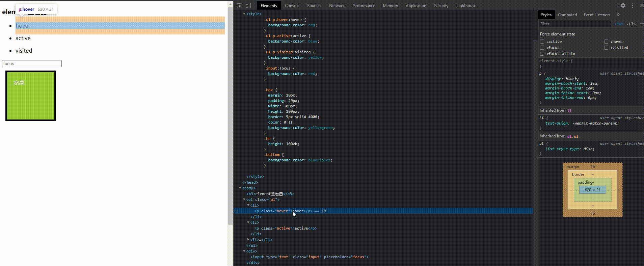The image size is (644, 266).
Task: Open the Security tab
Action: point(441,6)
